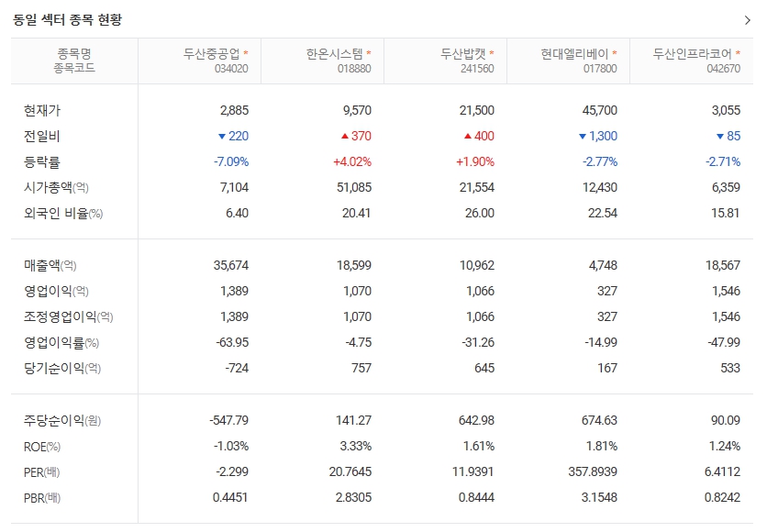
Task: Click the 조정영업이익(억) row label
Action: pos(69,316)
